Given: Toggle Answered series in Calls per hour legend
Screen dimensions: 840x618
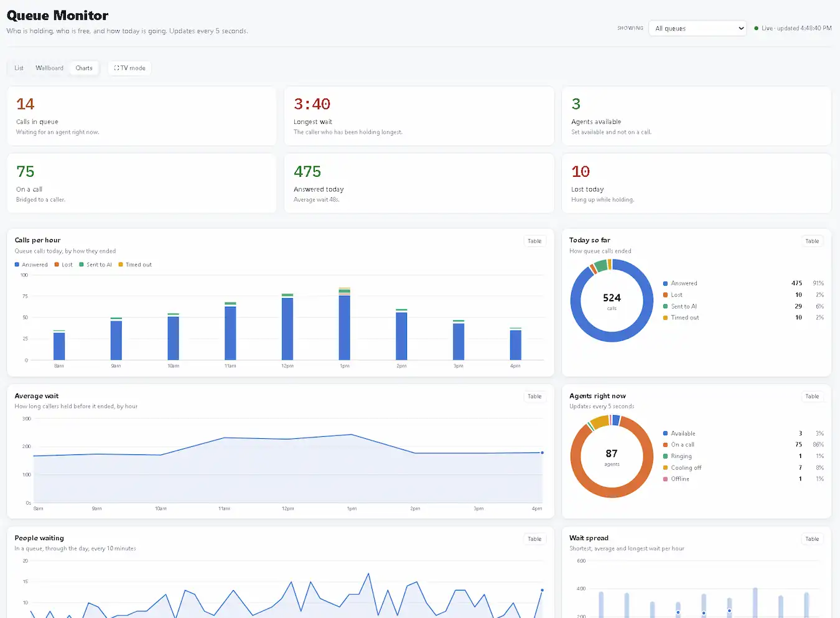Looking at the screenshot, I should tap(31, 265).
